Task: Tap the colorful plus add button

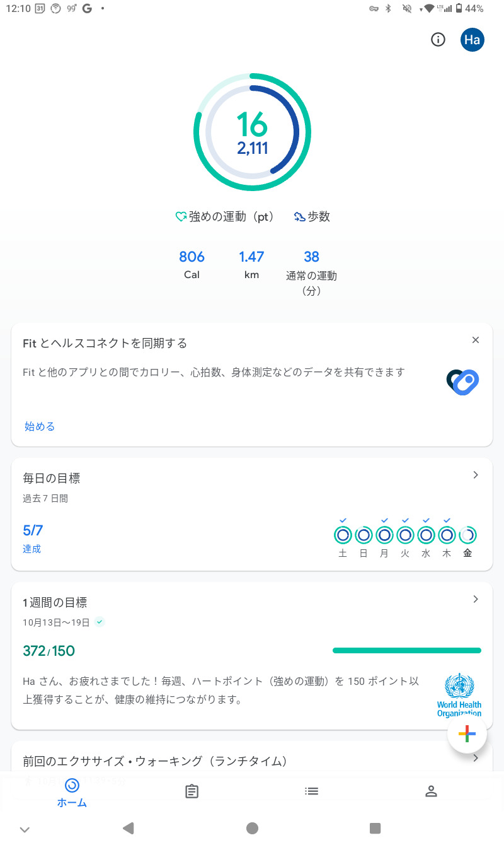Action: tap(467, 733)
